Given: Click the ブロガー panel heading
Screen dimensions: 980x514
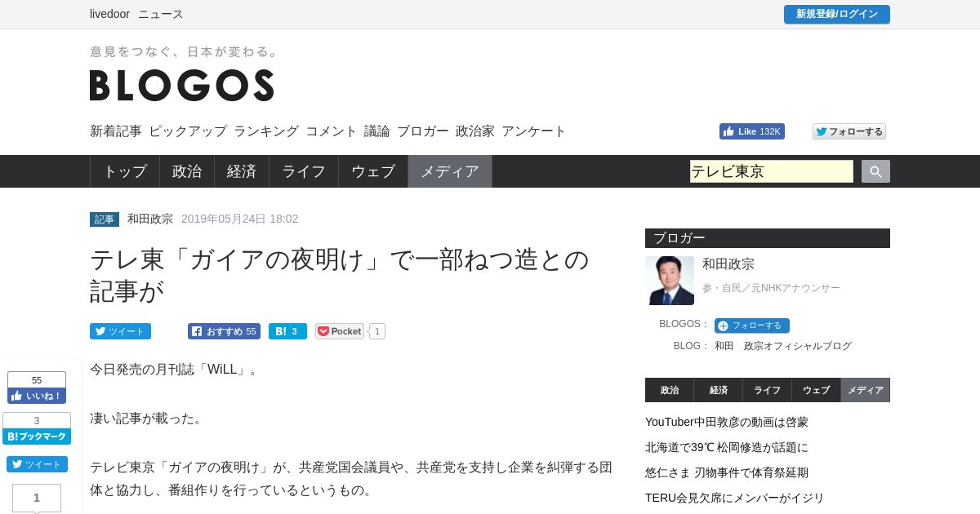Looking at the screenshot, I should click(x=768, y=238).
